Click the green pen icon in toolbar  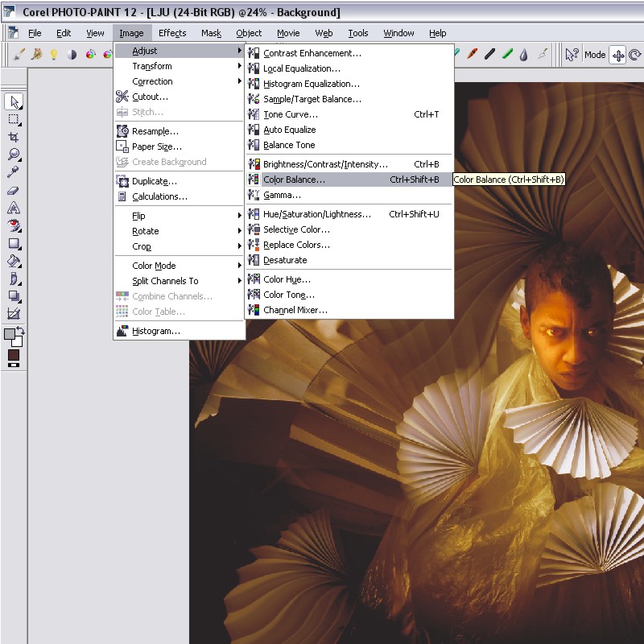pos(507,54)
